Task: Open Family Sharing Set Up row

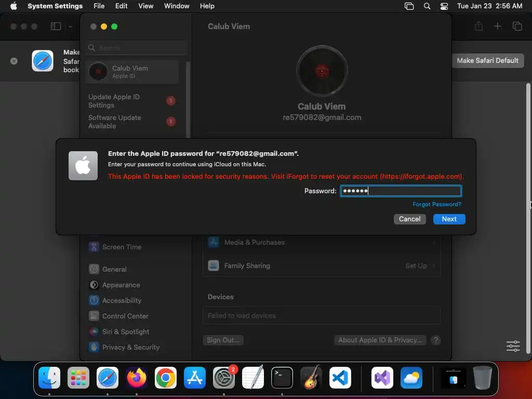Action: [322, 265]
